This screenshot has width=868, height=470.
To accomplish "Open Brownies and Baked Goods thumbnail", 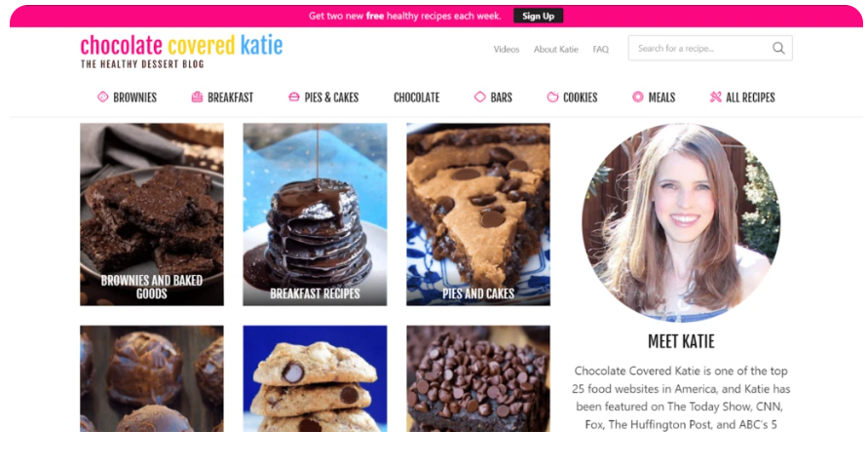I will point(152,215).
